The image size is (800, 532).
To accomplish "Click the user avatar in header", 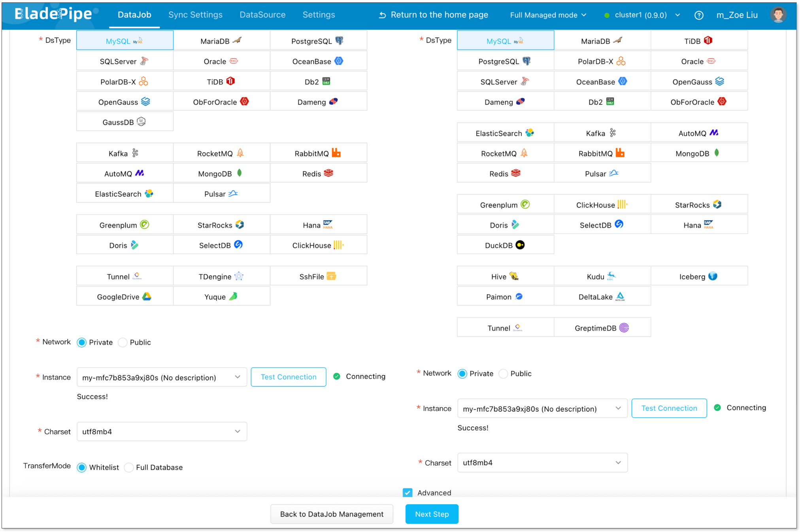I will pyautogui.click(x=777, y=15).
